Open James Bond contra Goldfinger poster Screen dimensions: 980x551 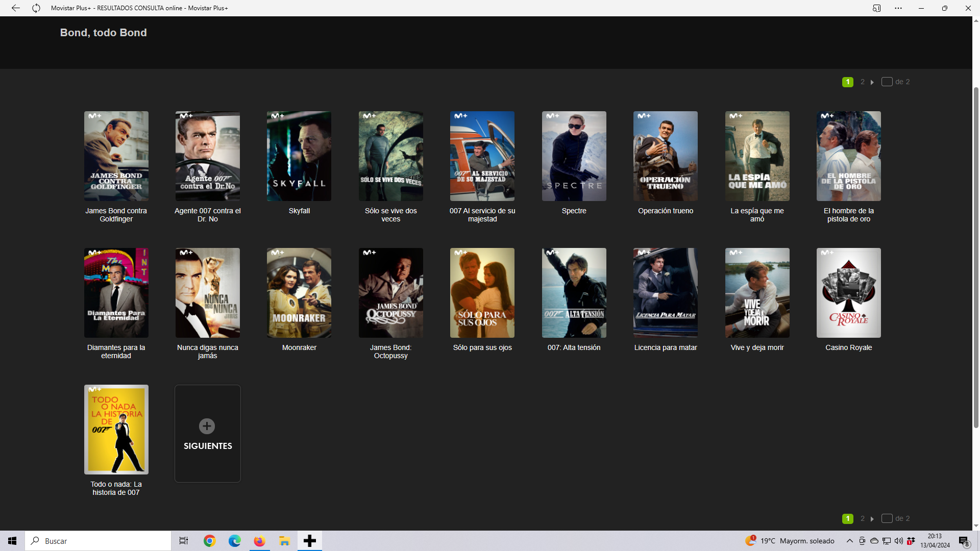pyautogui.click(x=116, y=156)
